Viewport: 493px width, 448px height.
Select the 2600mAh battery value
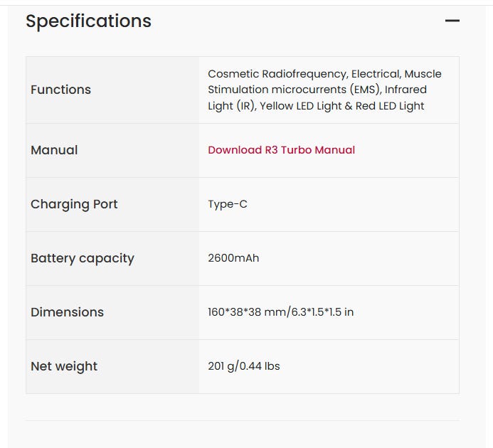tap(233, 258)
